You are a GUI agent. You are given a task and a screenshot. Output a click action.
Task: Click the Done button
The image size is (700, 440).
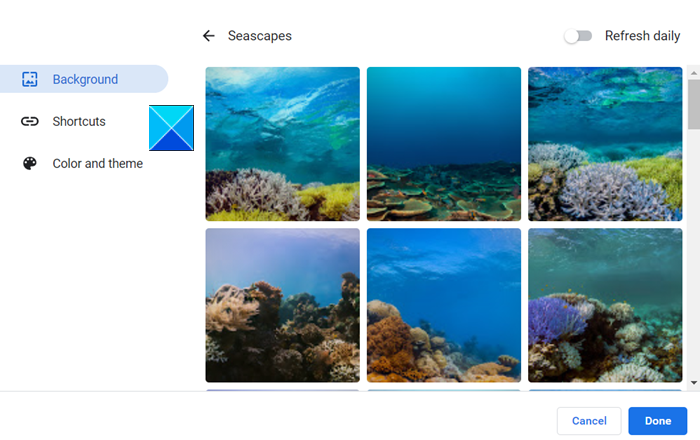click(658, 421)
